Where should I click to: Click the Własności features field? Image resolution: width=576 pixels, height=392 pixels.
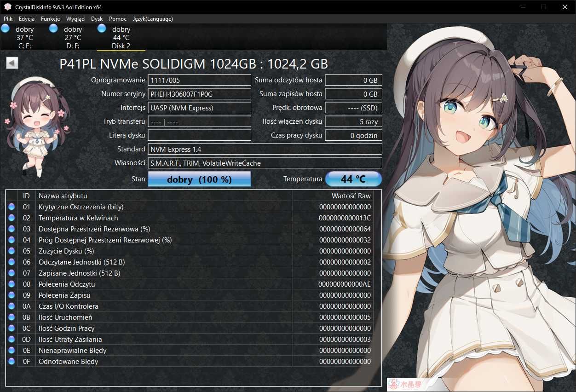pyautogui.click(x=265, y=163)
